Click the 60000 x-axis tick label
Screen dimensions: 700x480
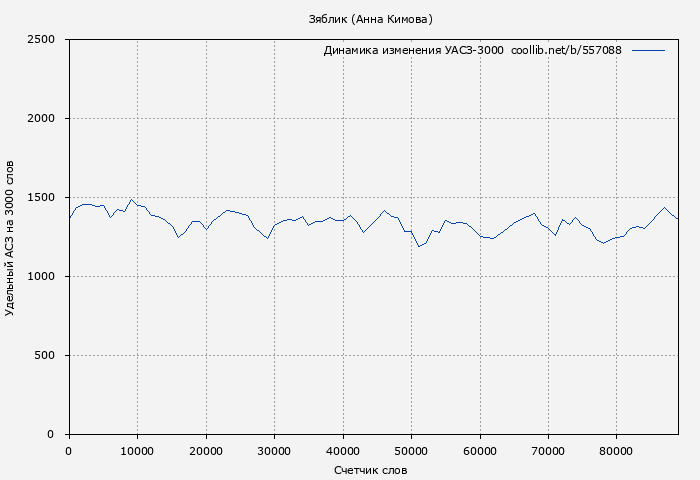480,451
